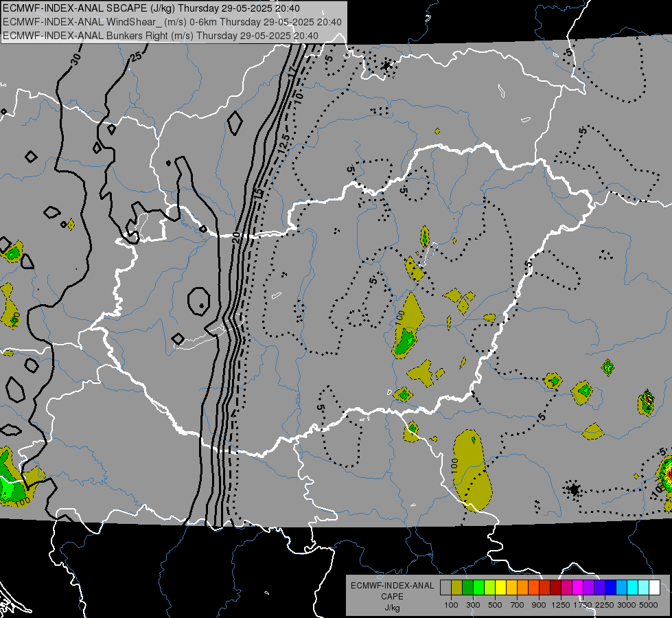This screenshot has height=618, width=672.
Task: Click the gray first swatch in CAPE legend
Action: point(445,587)
